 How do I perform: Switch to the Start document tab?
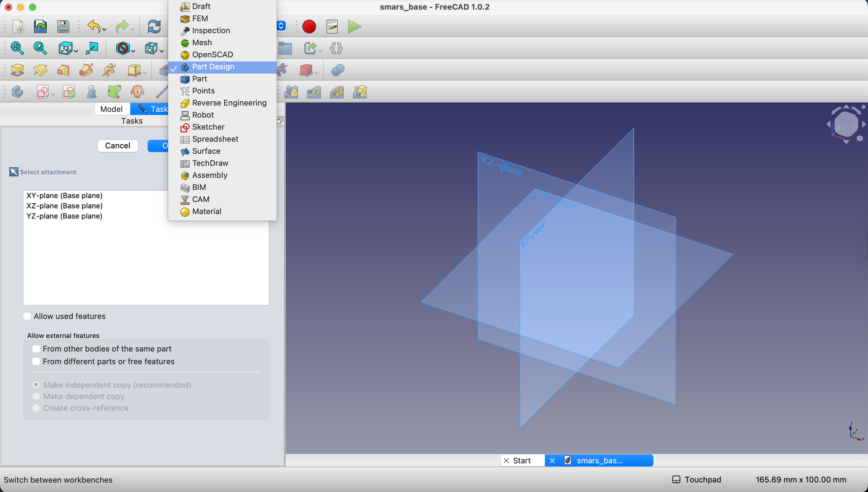[x=522, y=460]
